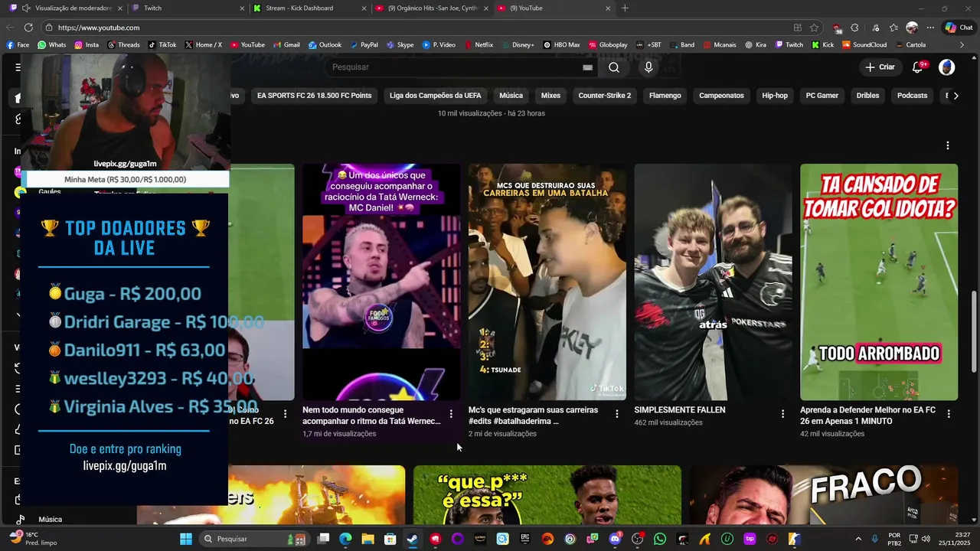
Task: Open Windows Start menu
Action: click(186, 539)
